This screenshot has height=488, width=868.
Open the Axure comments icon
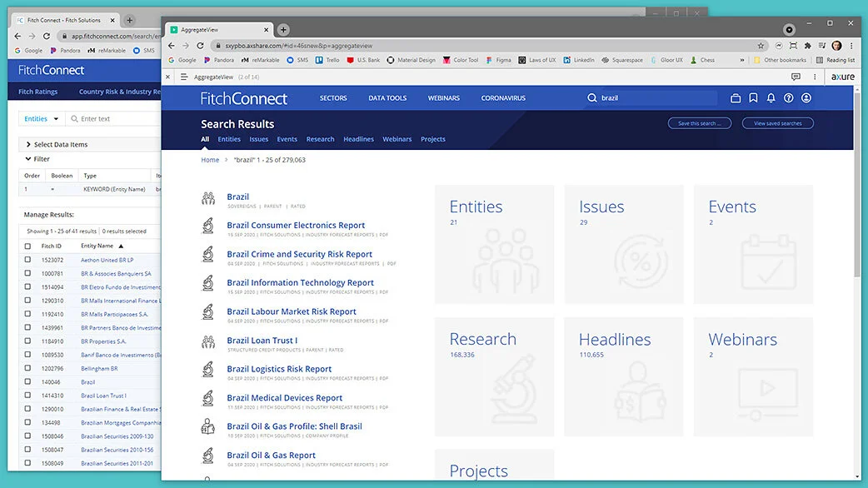point(796,77)
